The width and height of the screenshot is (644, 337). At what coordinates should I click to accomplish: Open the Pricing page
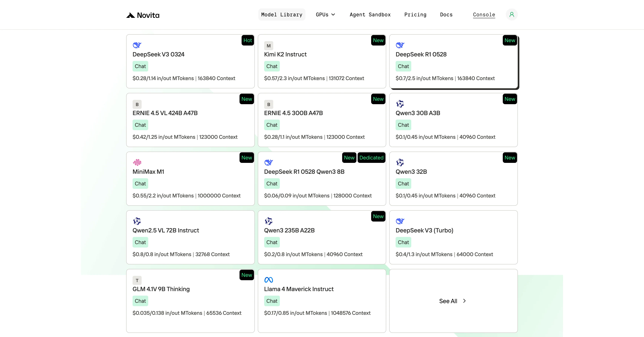(415, 15)
